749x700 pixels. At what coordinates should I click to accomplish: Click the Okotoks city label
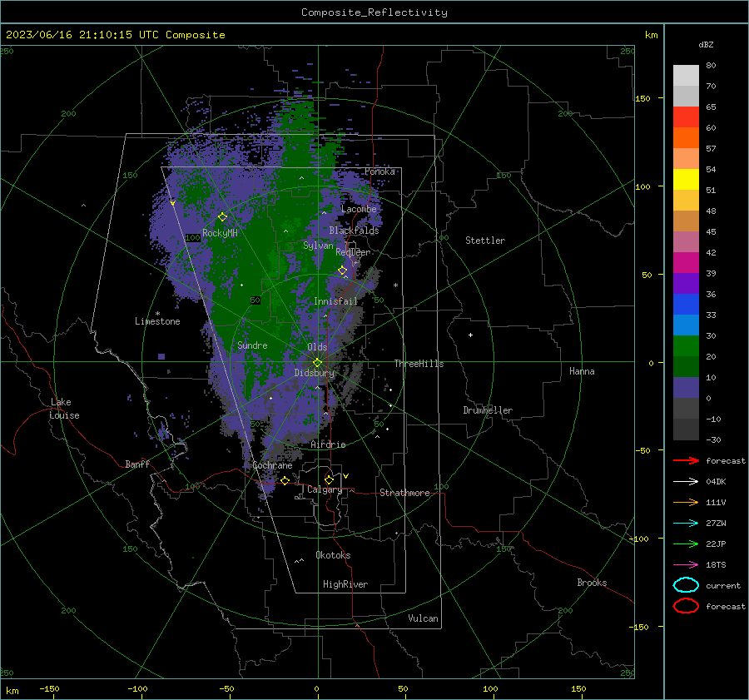(333, 555)
